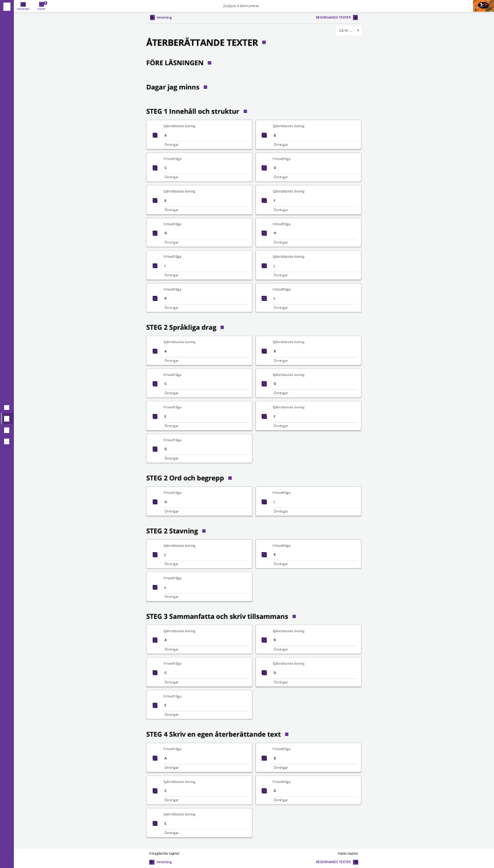This screenshot has height=868, width=494.
Task: Click the white square icon at the top of the sidebar
Action: [x=7, y=7]
